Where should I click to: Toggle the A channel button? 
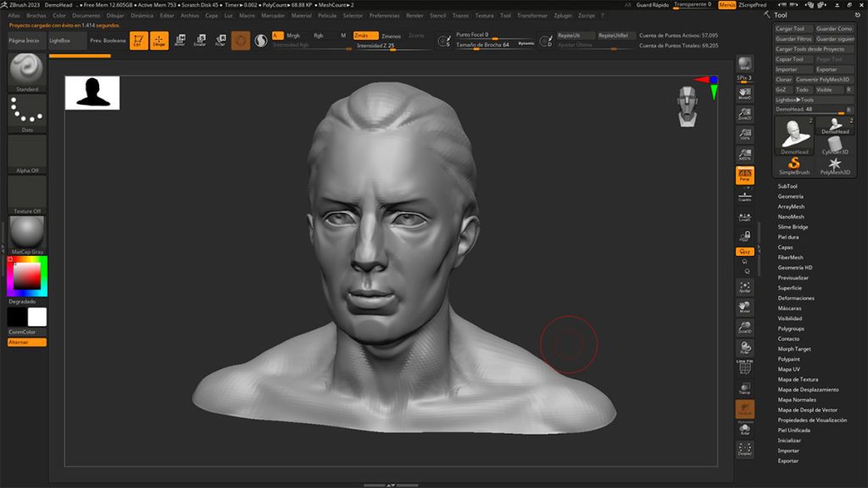pyautogui.click(x=277, y=36)
